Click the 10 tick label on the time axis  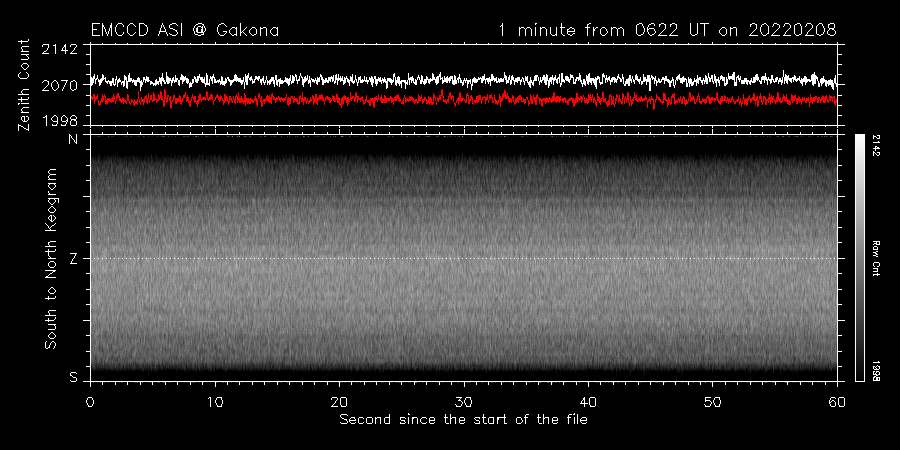tap(215, 401)
